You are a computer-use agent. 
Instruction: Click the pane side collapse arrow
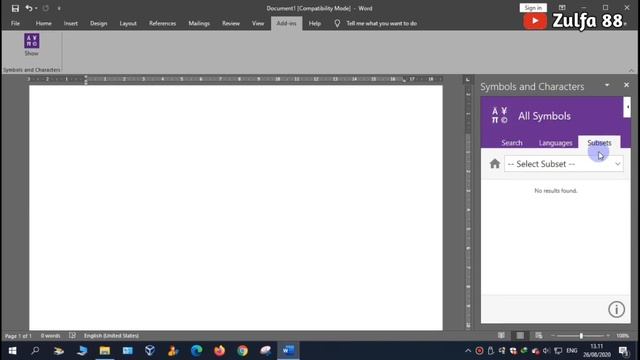click(627, 107)
